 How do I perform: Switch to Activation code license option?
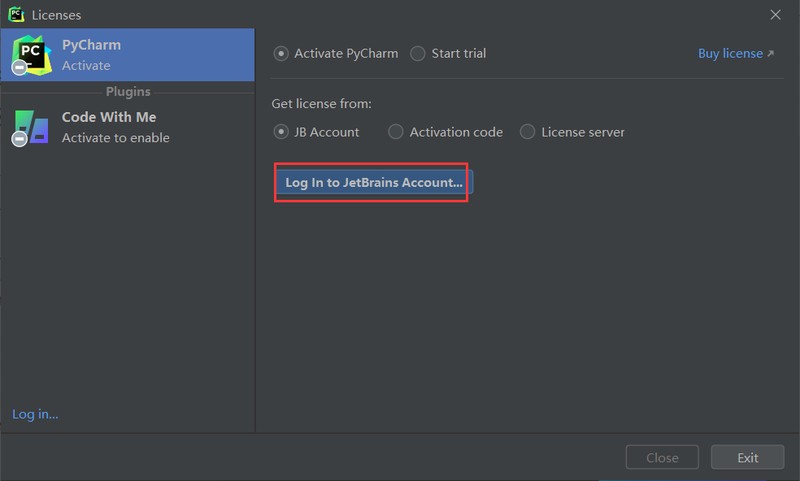click(396, 132)
